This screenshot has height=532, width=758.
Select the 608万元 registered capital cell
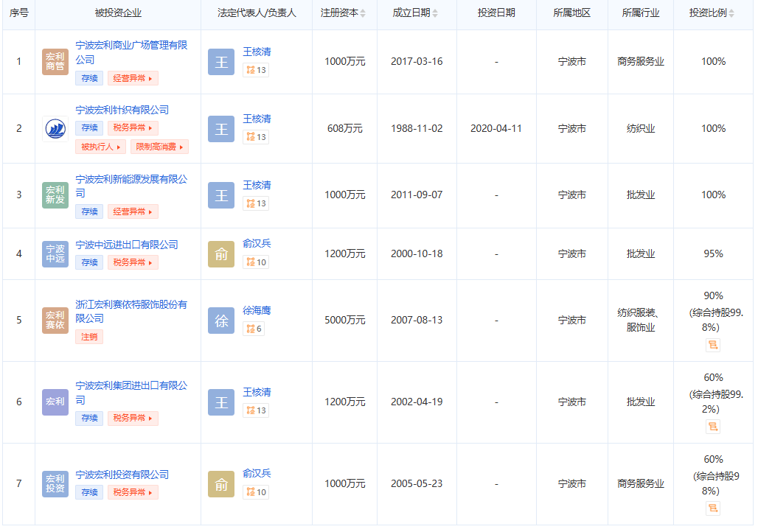click(x=344, y=128)
